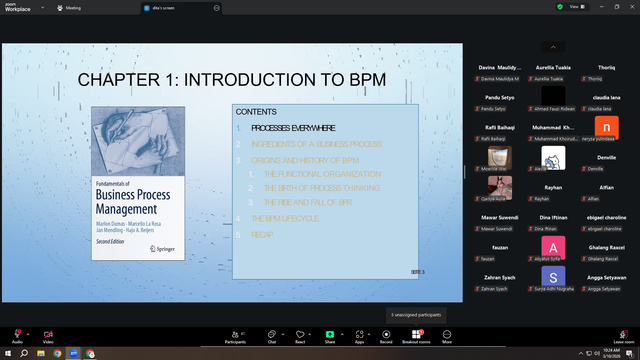Screen dimensions: 640x360
Task: Open Windows taskbar search
Action: 24,353
